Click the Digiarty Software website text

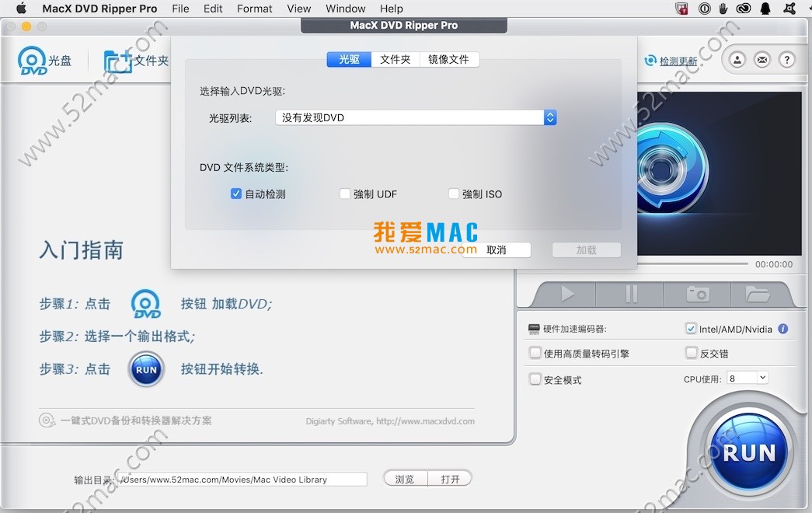pyautogui.click(x=390, y=421)
